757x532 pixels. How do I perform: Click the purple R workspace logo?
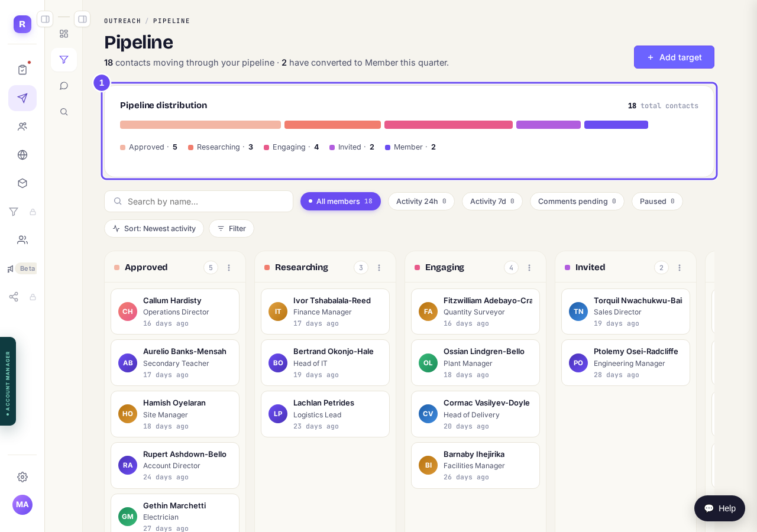coord(22,24)
